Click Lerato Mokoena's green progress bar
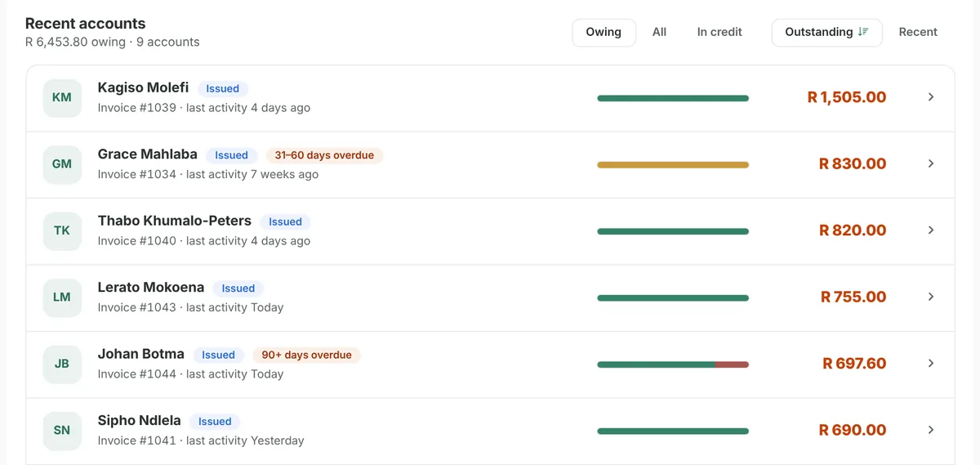The image size is (980, 465). [x=673, y=298]
